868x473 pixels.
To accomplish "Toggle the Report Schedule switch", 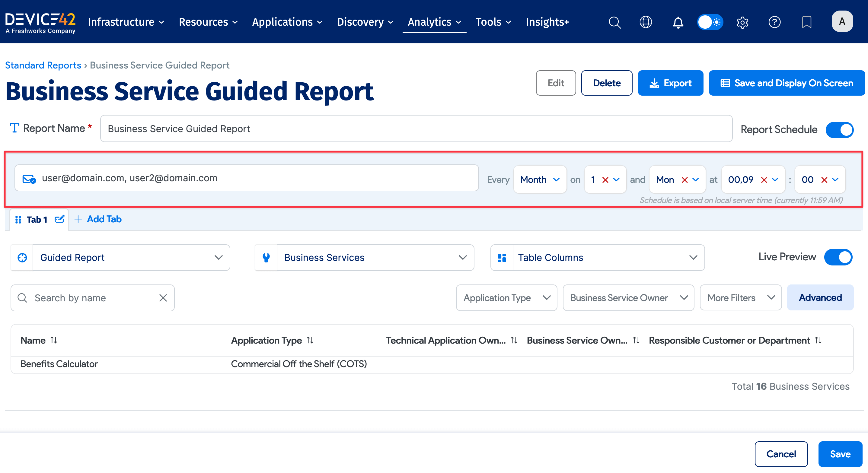I will (x=839, y=130).
